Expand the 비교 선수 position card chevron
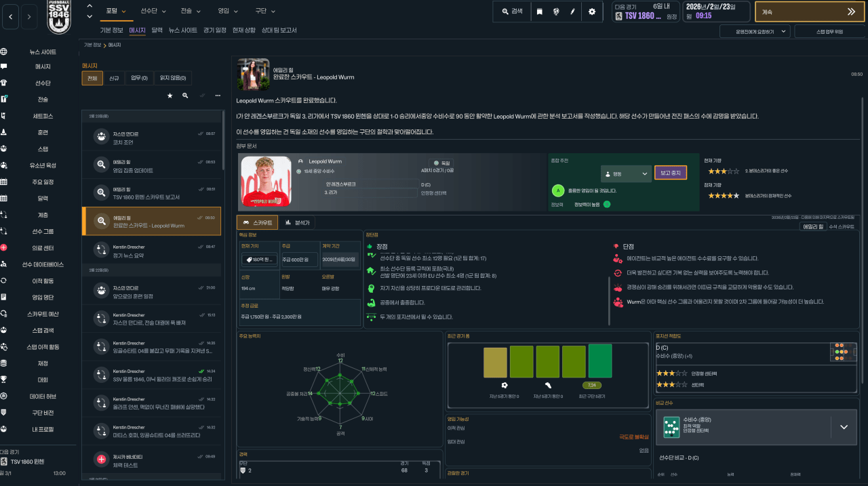The height and width of the screenshot is (486, 868). point(844,427)
